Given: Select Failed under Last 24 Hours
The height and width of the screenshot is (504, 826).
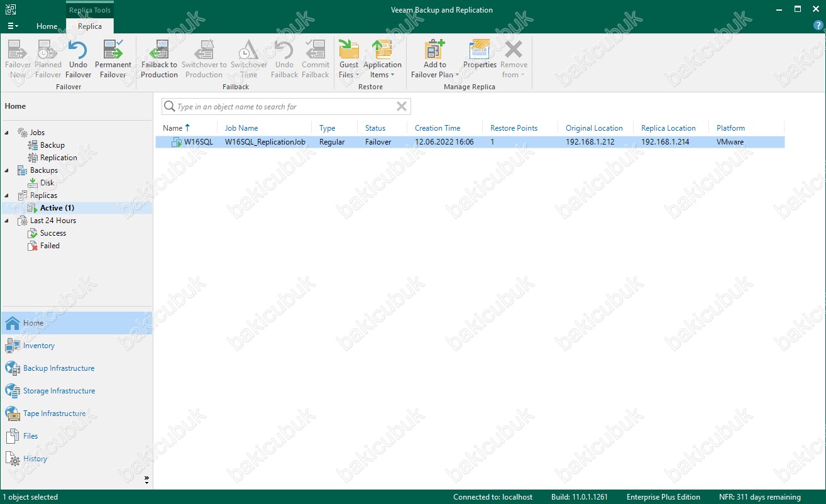Looking at the screenshot, I should pos(50,246).
